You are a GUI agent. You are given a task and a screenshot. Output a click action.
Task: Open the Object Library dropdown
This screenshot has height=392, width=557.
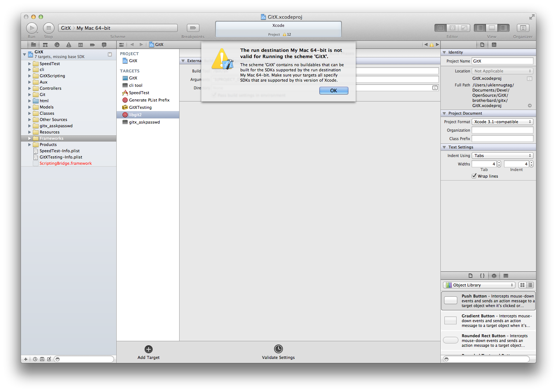(479, 285)
